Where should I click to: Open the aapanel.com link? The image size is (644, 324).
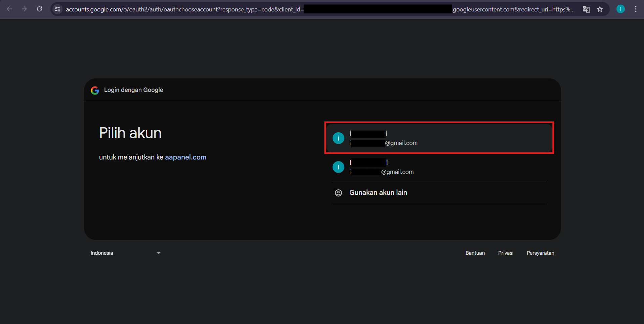coord(185,157)
